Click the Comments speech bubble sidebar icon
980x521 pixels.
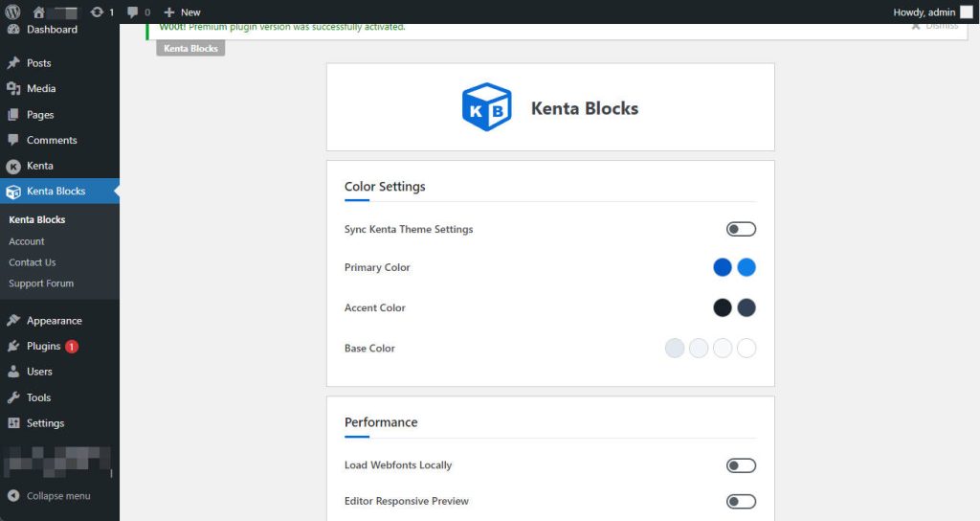(13, 140)
